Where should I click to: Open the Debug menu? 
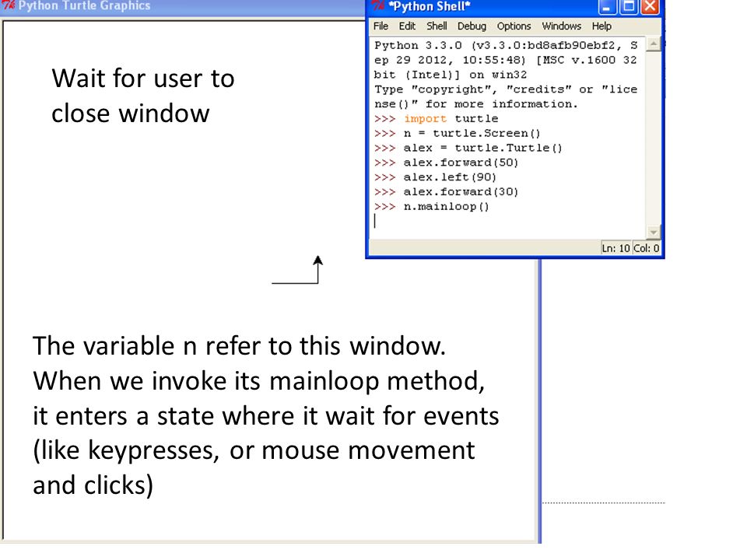472,26
